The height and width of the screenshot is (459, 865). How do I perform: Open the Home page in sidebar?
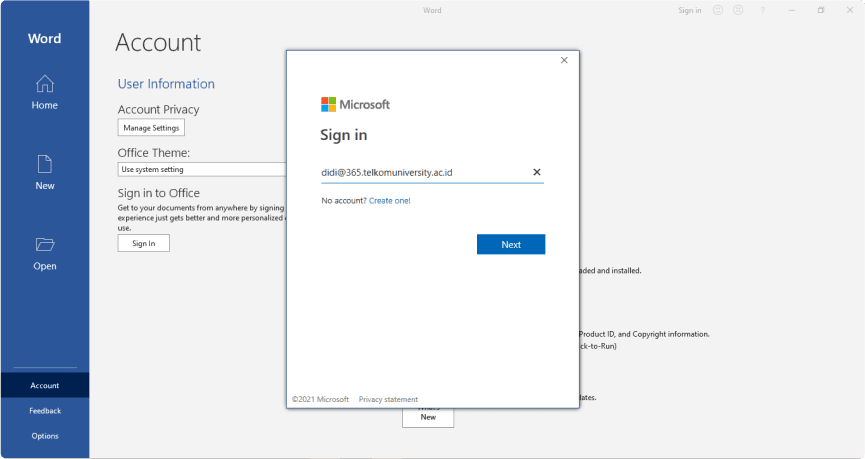(44, 91)
